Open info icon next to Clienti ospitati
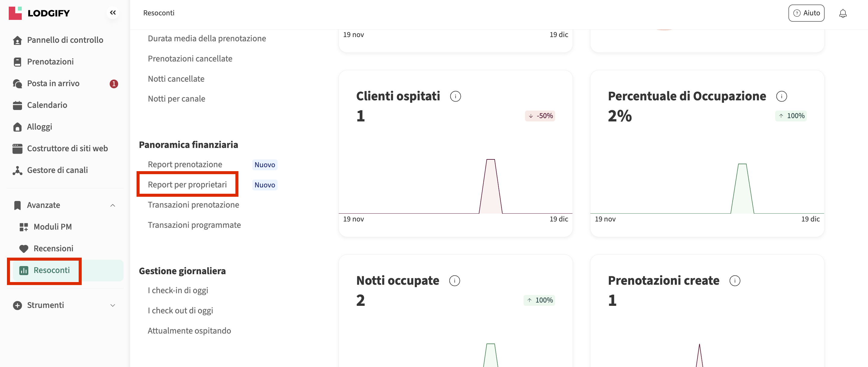 tap(455, 96)
